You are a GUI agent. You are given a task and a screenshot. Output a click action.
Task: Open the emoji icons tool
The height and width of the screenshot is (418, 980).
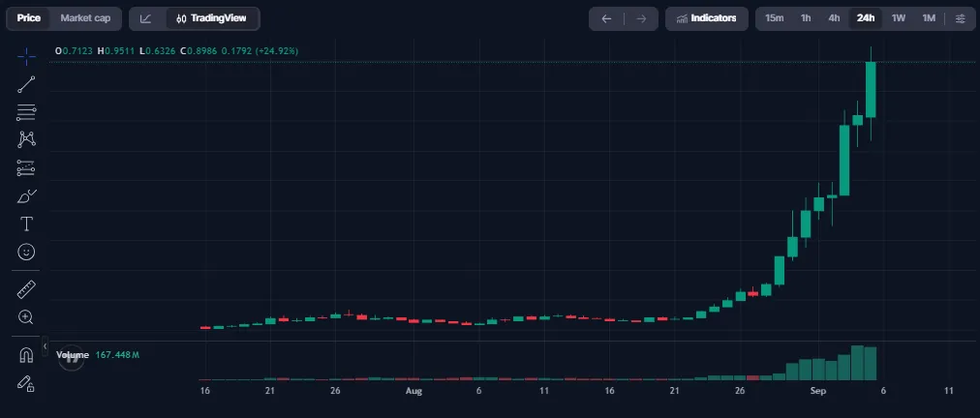tap(26, 252)
